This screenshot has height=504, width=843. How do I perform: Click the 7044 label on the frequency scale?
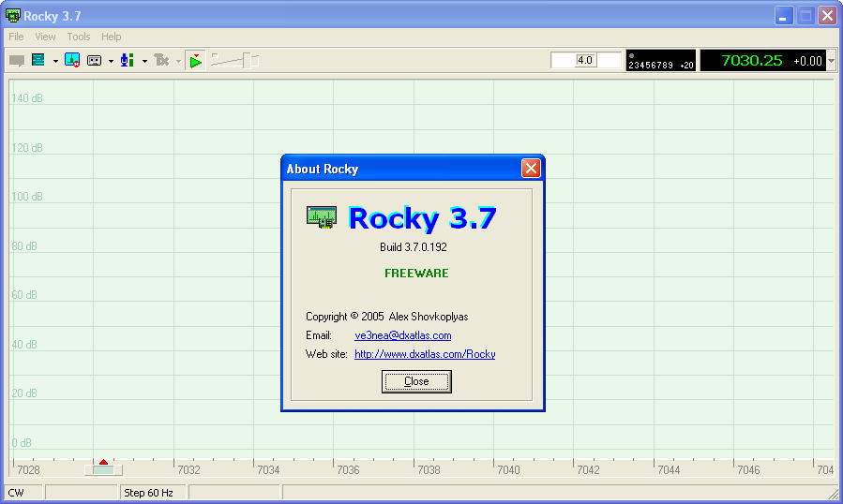pos(669,470)
